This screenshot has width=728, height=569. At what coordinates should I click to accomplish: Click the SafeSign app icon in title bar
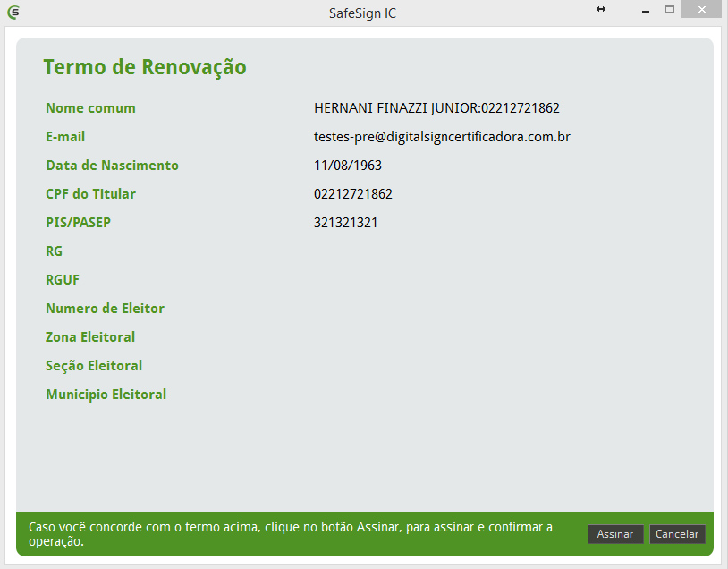tap(13, 13)
